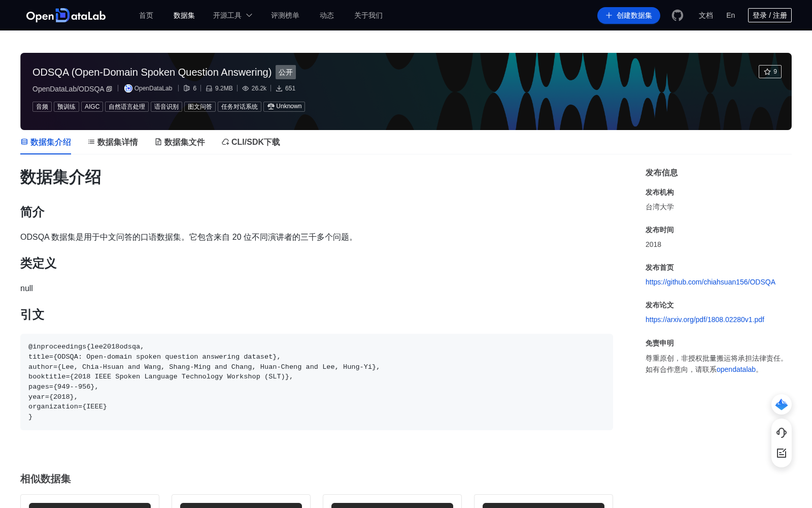Open the blue bird floating widget
The width and height of the screenshot is (812, 508).
[782, 404]
